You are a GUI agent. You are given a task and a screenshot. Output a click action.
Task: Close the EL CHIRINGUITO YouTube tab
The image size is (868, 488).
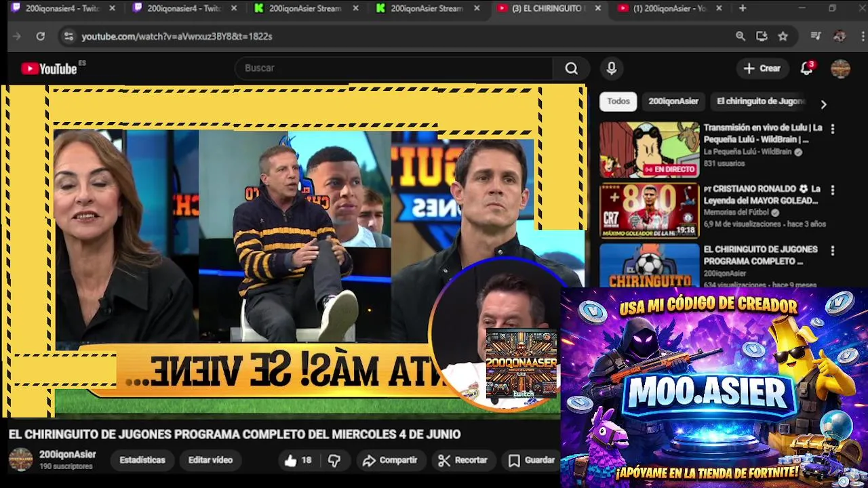tap(597, 9)
